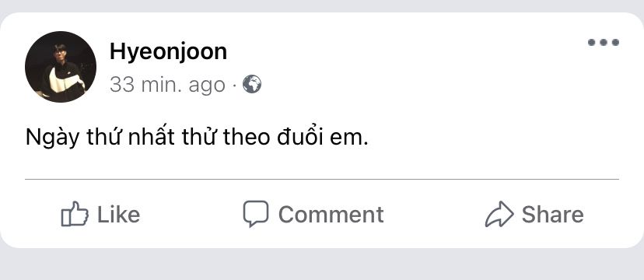Click the curved arrow Share icon
Image resolution: width=644 pixels, height=280 pixels.
pos(499,214)
